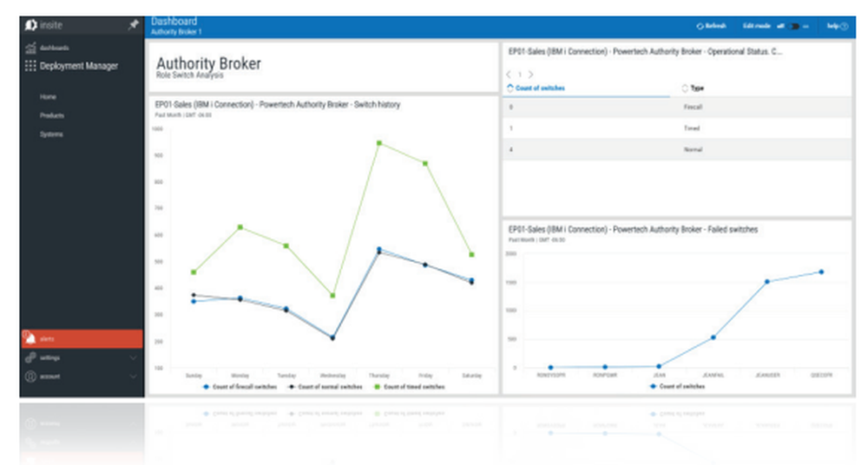
Task: Click the settings gears icon
Action: point(31,357)
